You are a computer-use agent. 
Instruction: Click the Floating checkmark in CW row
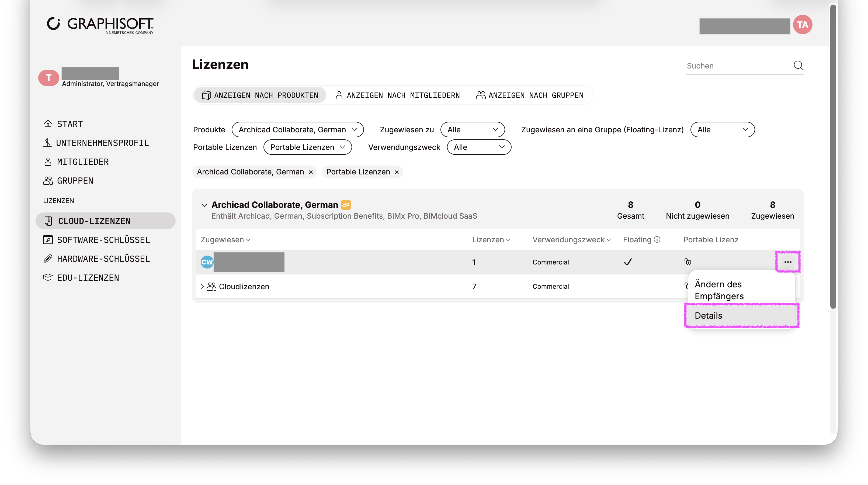[x=628, y=262]
